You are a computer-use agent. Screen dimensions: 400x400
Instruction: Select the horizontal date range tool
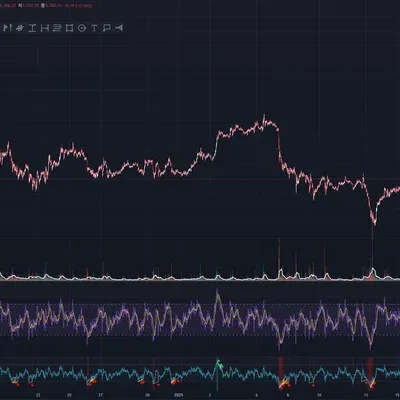tap(45, 28)
